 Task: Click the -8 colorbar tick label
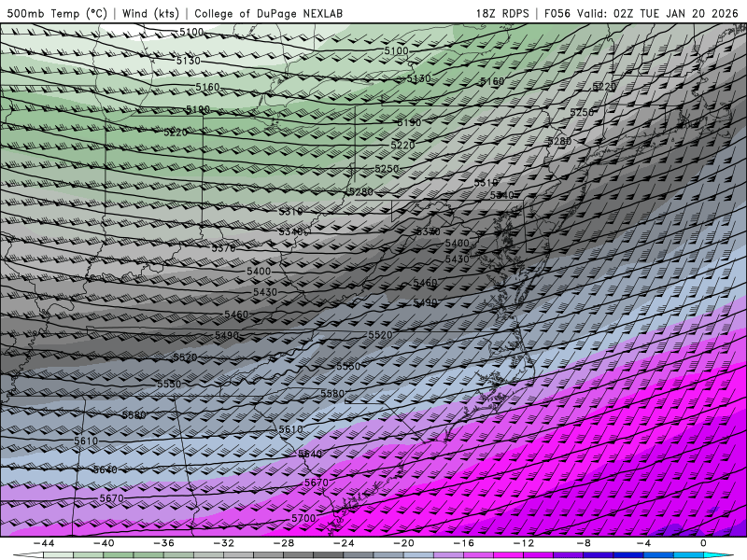585,543
